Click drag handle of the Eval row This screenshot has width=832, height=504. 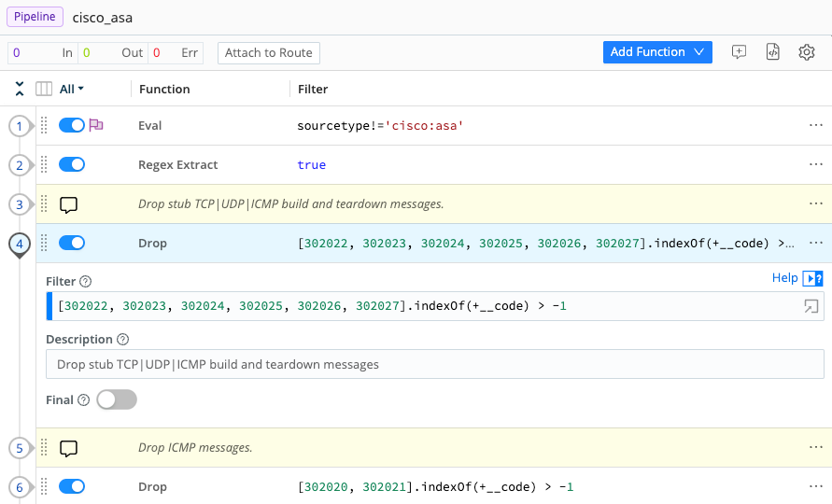point(44,126)
